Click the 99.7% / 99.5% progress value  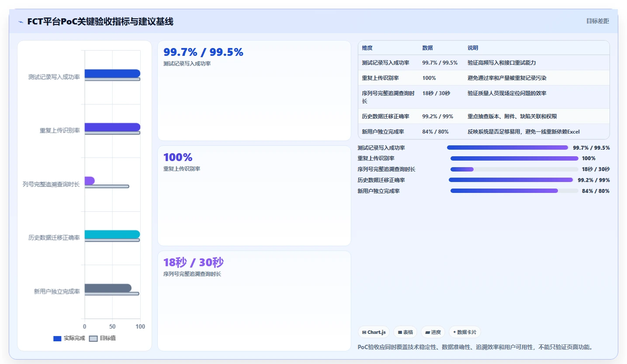coord(591,148)
